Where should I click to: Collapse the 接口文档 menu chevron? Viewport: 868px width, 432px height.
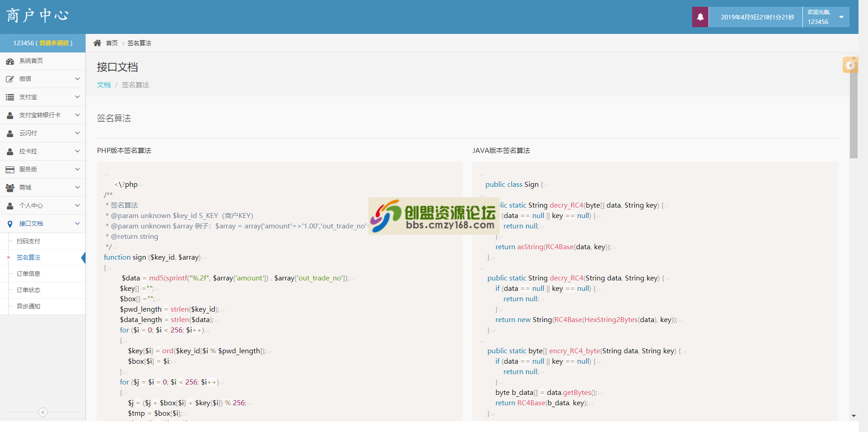pos(77,223)
